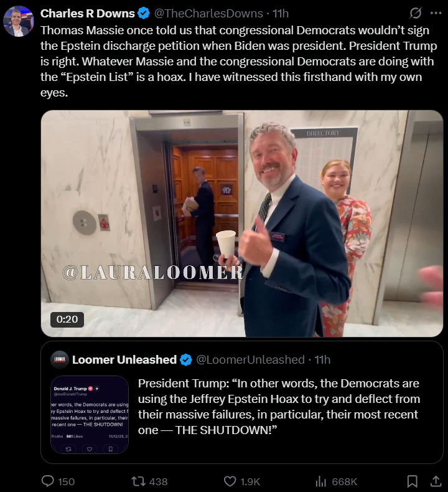Open the Loomer Unleashed avatar

tap(60, 359)
